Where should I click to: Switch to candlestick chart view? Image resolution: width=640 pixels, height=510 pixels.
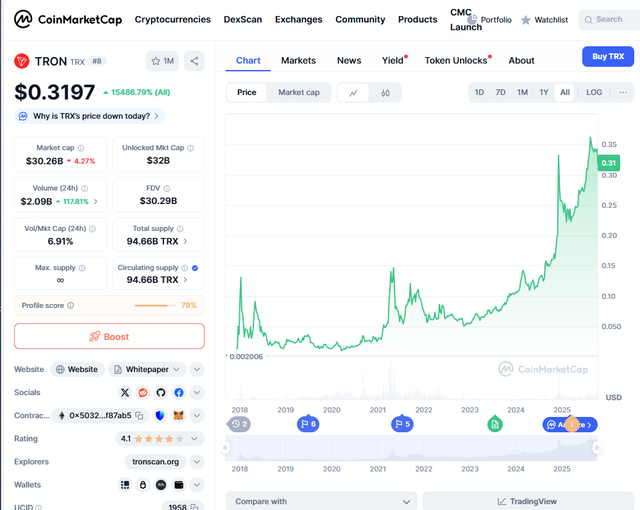[385, 93]
